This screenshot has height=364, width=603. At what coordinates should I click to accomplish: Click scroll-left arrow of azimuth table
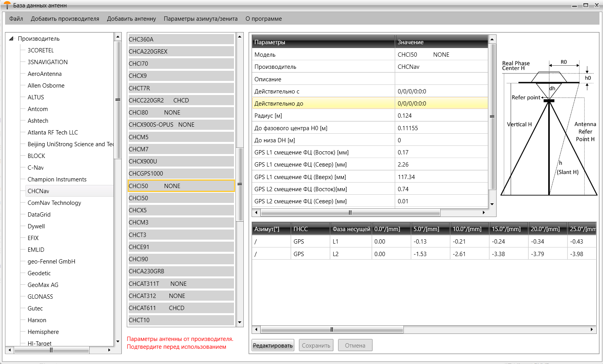click(256, 330)
